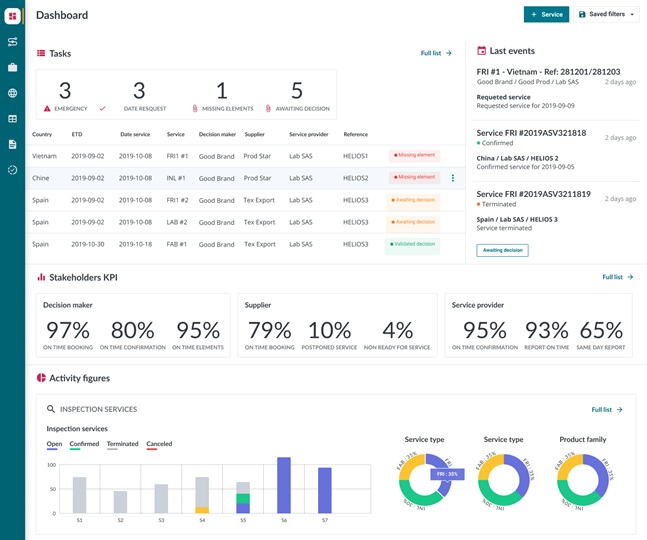Image resolution: width=647 pixels, height=540 pixels.
Task: Sort by Date service column header
Action: (x=135, y=134)
